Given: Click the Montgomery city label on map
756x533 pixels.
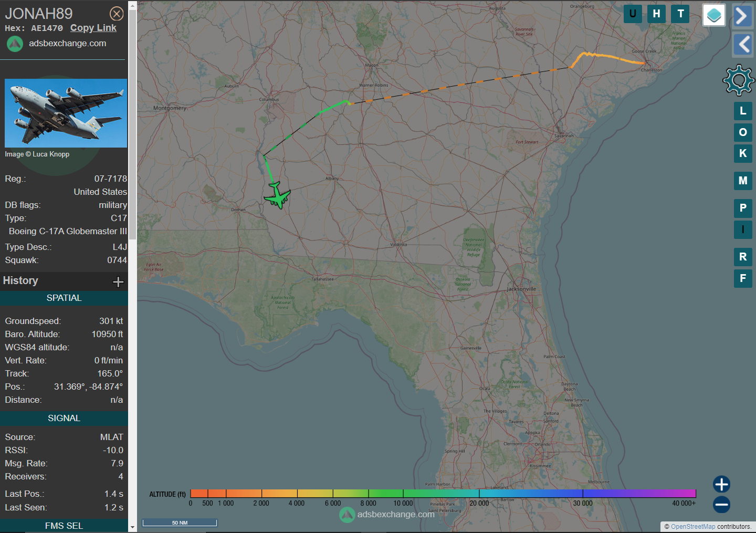Looking at the screenshot, I should 170,108.
